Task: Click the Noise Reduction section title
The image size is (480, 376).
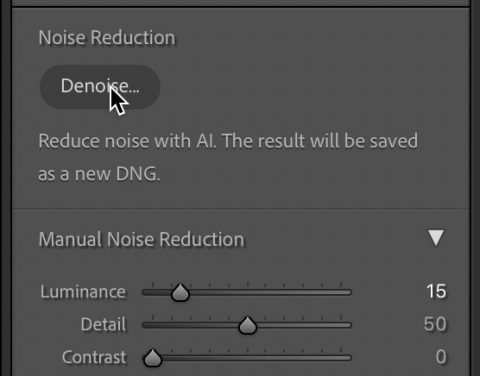Action: 107,37
